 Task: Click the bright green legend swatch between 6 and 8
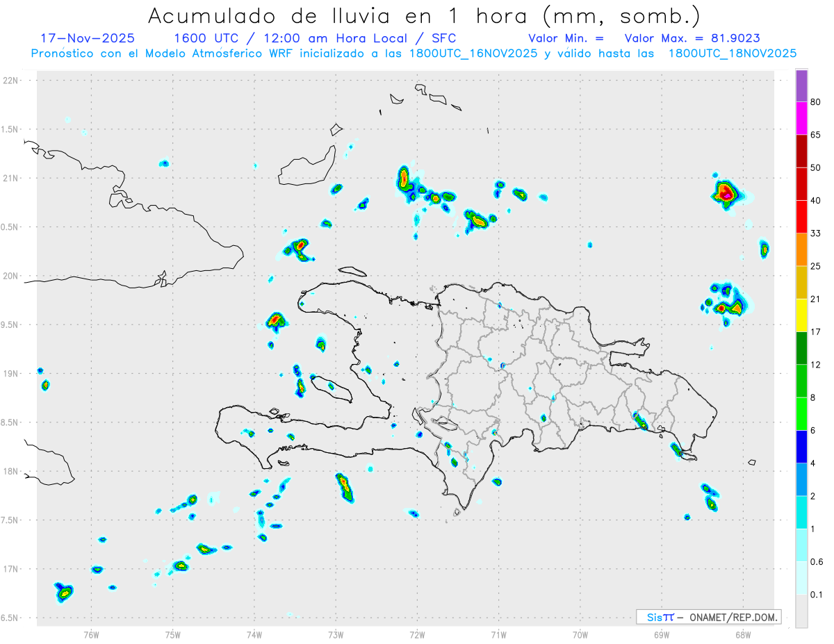click(801, 414)
